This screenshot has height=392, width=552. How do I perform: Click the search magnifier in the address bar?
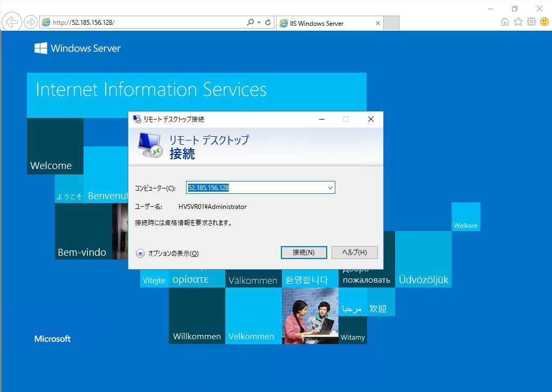tap(250, 23)
